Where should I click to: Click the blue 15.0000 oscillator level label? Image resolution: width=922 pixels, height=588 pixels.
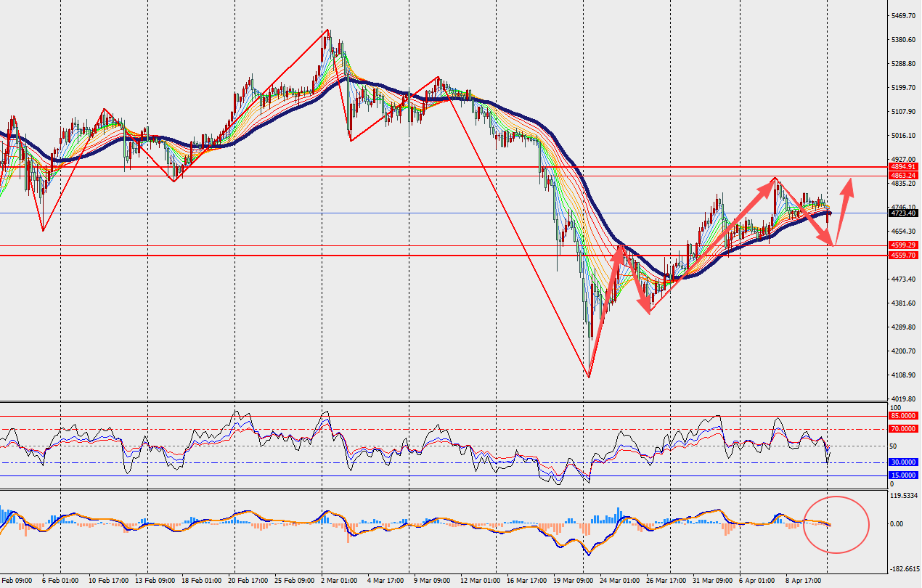click(x=902, y=475)
